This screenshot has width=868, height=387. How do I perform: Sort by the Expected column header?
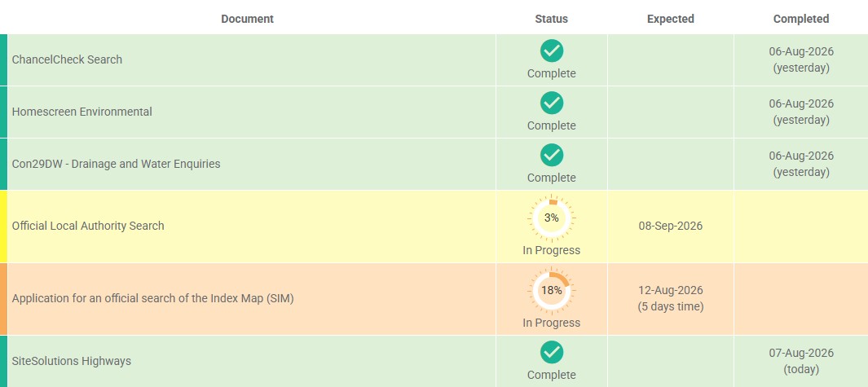point(671,19)
